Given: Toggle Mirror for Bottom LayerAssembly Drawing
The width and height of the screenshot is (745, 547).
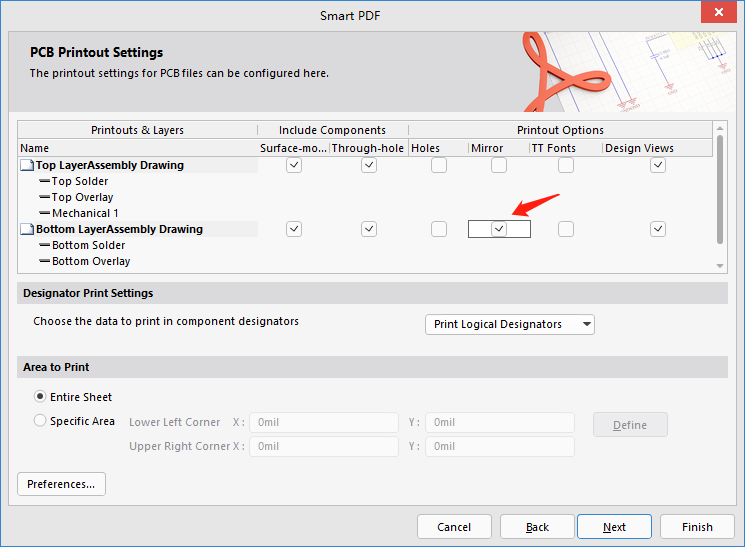Looking at the screenshot, I should click(499, 229).
